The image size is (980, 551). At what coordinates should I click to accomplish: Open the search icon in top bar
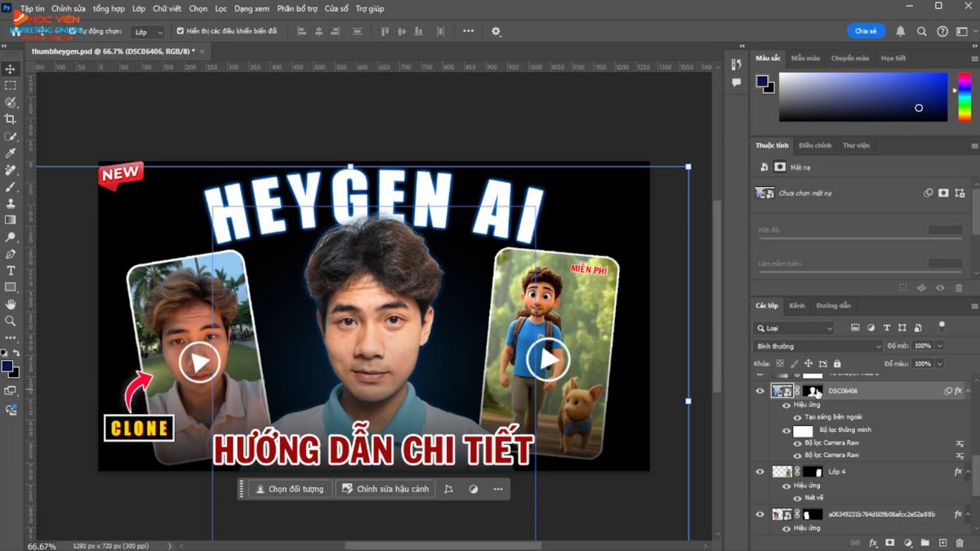(x=921, y=31)
